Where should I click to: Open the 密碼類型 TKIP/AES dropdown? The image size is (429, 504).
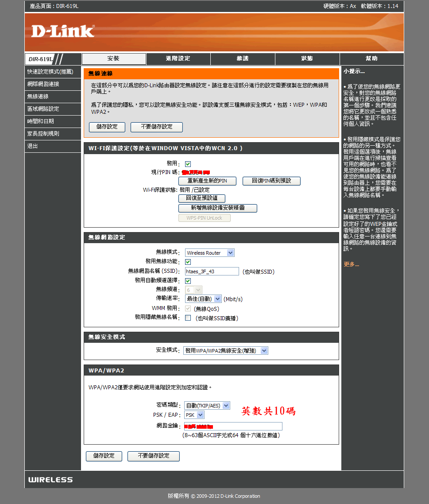207,405
